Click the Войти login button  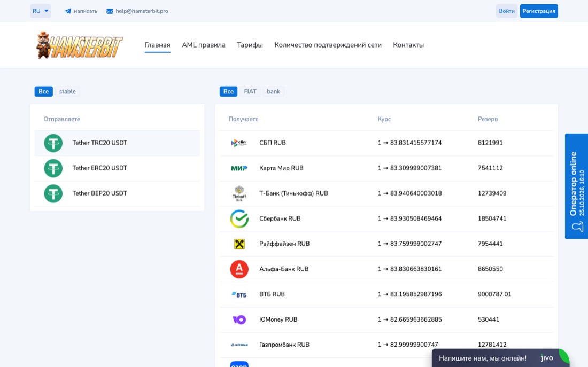tap(507, 11)
